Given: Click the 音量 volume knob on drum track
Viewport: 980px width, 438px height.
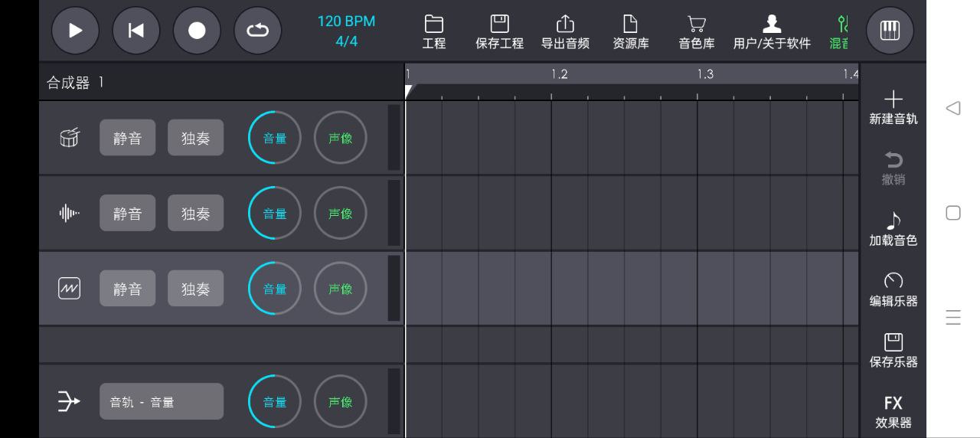Looking at the screenshot, I should coord(274,138).
